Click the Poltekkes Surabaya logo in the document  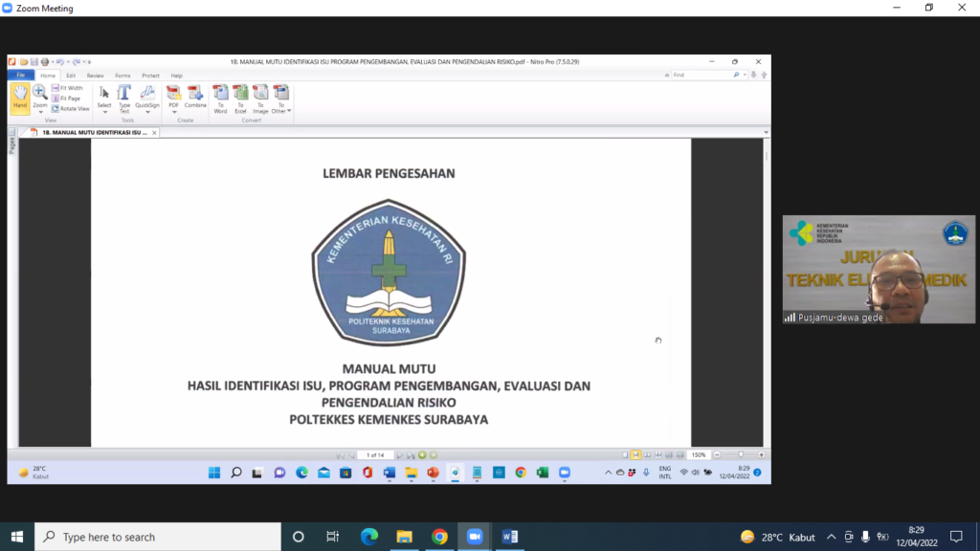pyautogui.click(x=389, y=273)
